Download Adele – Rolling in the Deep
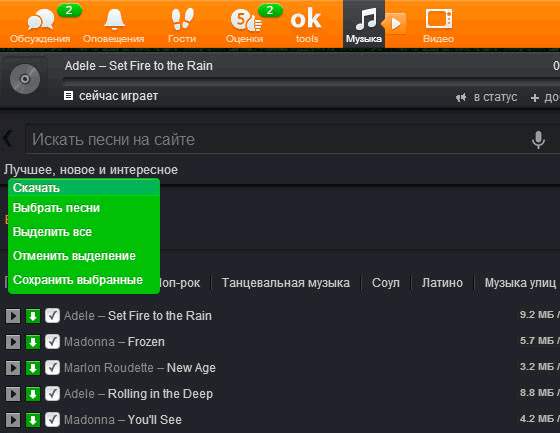Image resolution: width=560 pixels, height=433 pixels. [33, 394]
